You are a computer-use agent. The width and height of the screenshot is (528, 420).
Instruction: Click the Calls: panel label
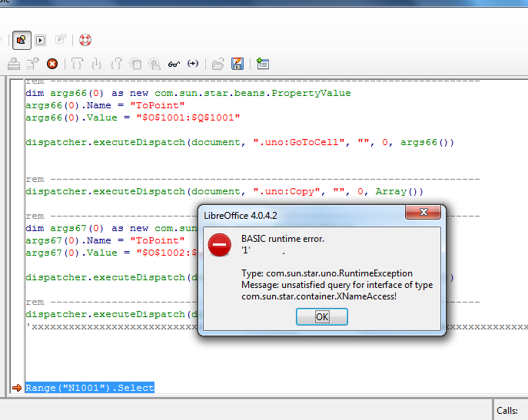coord(507,411)
